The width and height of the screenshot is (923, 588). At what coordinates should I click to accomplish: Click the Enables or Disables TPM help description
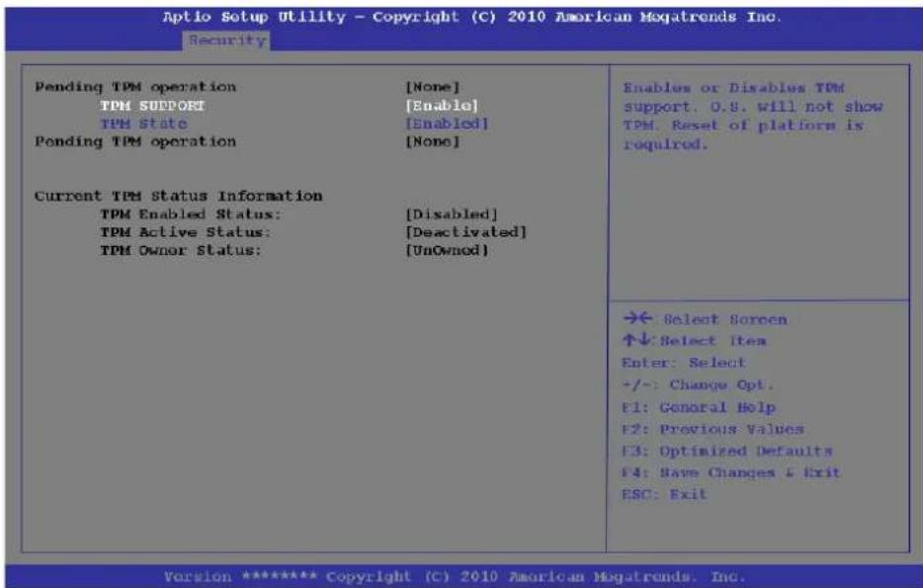pyautogui.click(x=753, y=116)
